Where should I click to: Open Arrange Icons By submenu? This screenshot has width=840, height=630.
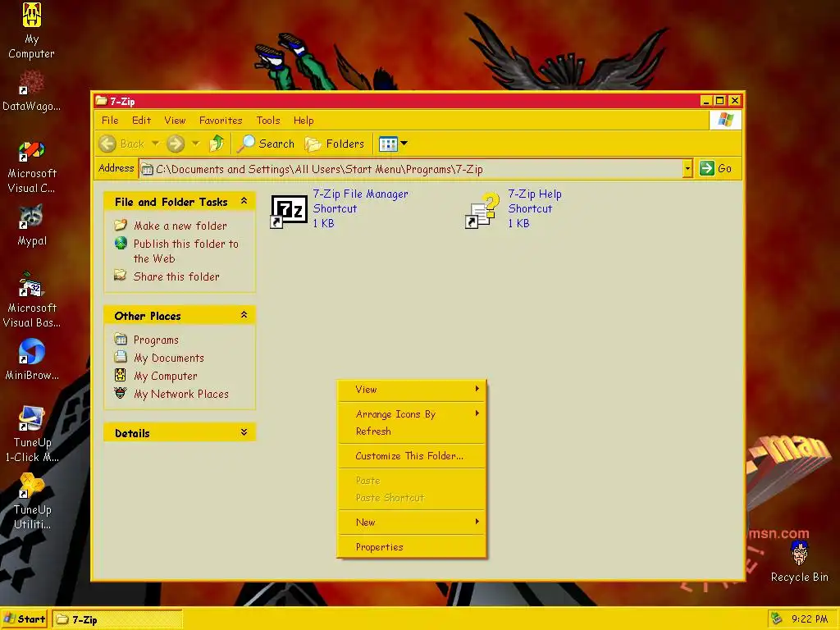click(x=412, y=414)
